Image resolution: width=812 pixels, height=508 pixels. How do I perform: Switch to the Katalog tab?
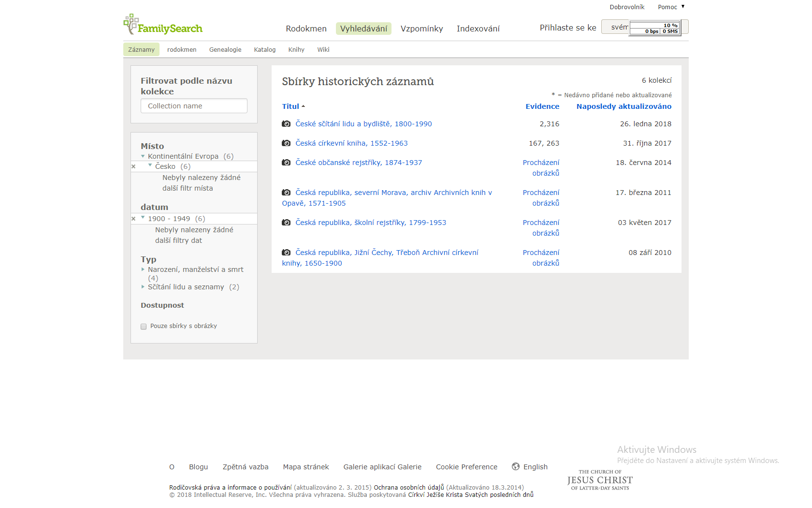(264, 50)
